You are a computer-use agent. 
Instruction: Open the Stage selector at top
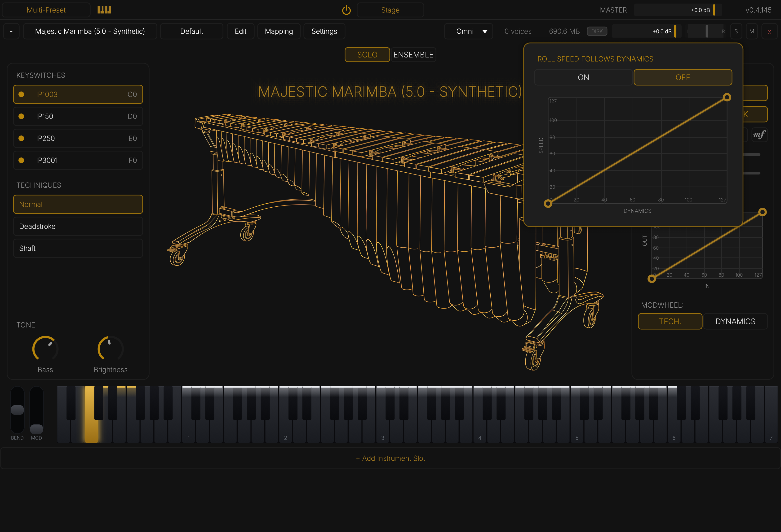click(x=390, y=10)
